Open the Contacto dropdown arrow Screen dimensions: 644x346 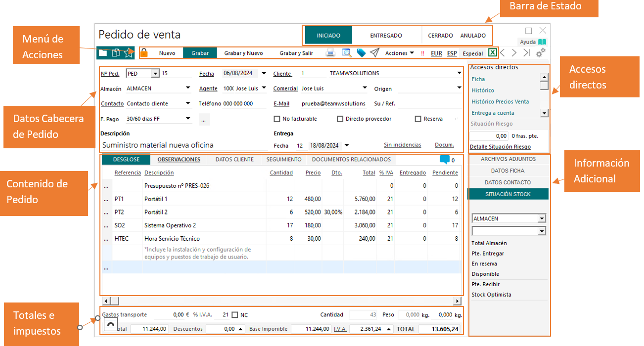(x=188, y=104)
